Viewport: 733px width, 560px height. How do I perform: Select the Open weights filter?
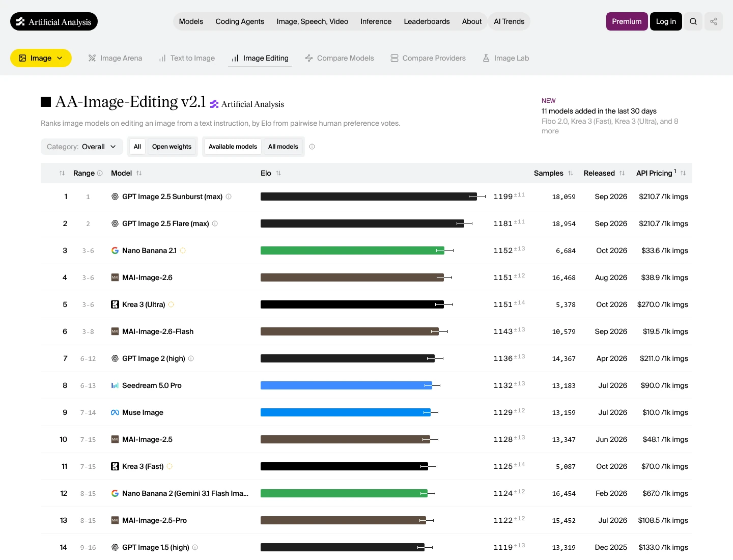point(172,147)
